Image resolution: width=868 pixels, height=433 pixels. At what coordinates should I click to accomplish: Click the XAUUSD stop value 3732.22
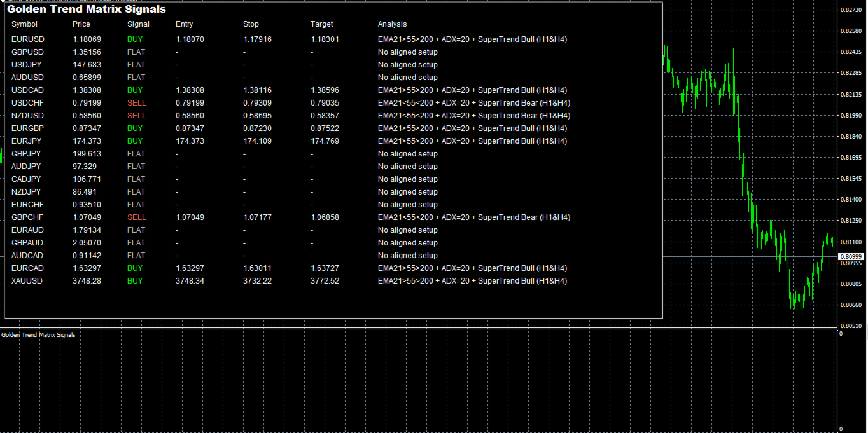coord(257,281)
